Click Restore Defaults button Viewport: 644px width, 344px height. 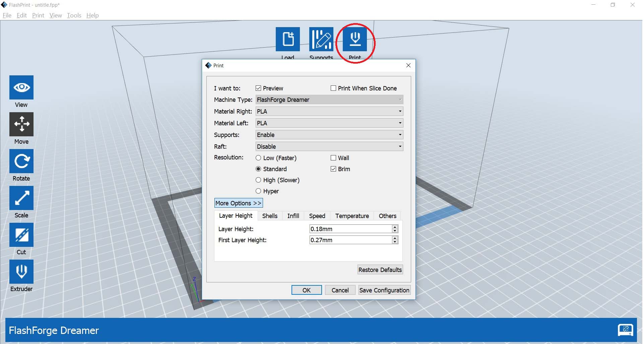pyautogui.click(x=380, y=270)
